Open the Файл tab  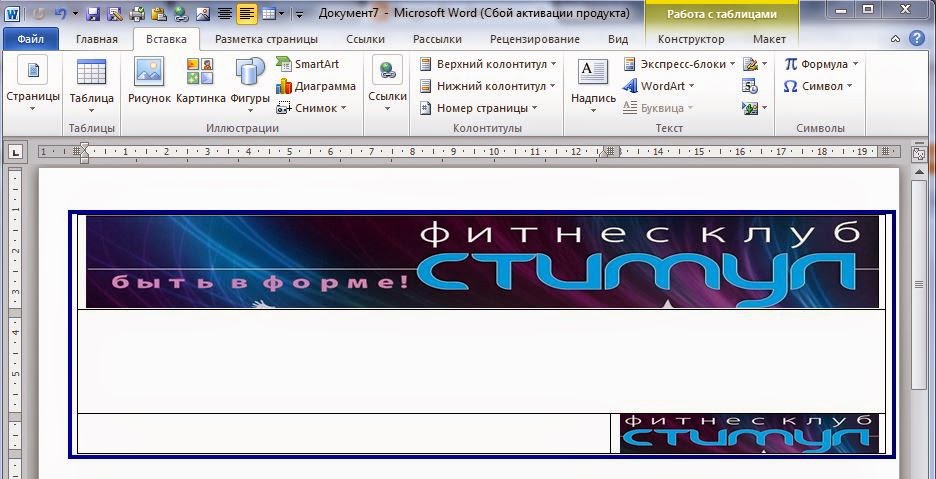(30, 39)
